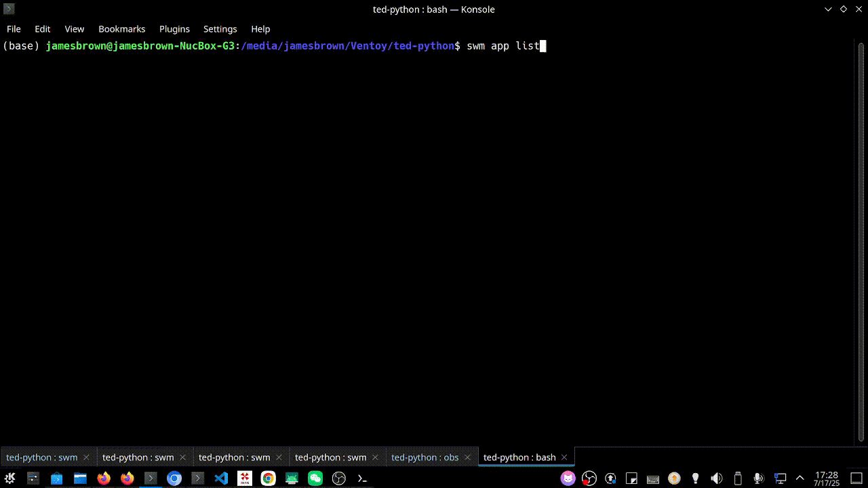
Task: Open the Bookmarks menu
Action: tap(121, 28)
